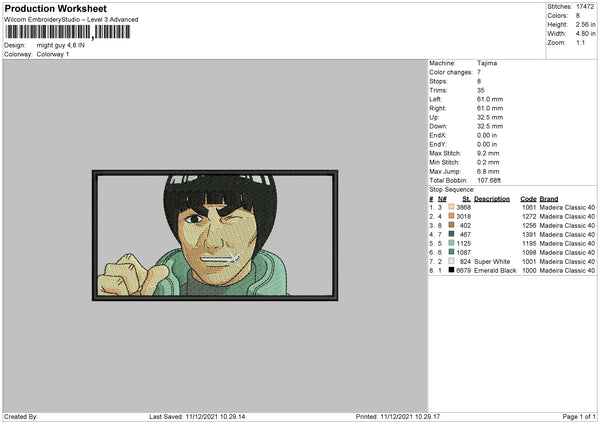Select the thread 467 dark teal swatch

pyautogui.click(x=451, y=234)
